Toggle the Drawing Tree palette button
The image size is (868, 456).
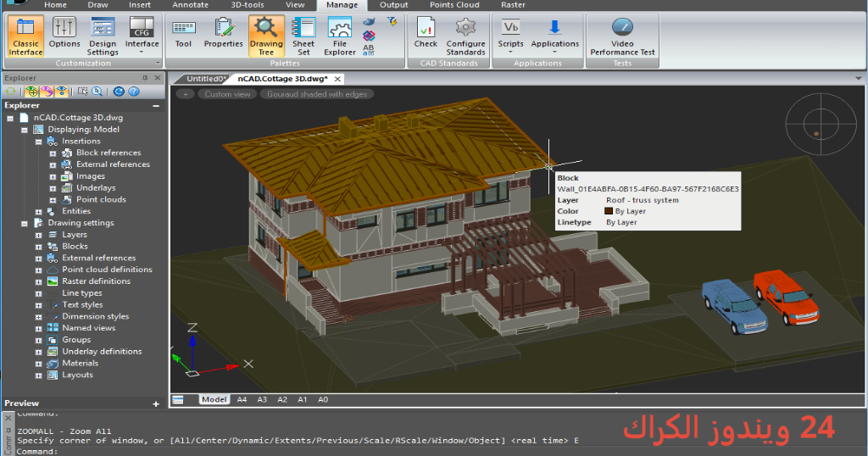[x=266, y=36]
